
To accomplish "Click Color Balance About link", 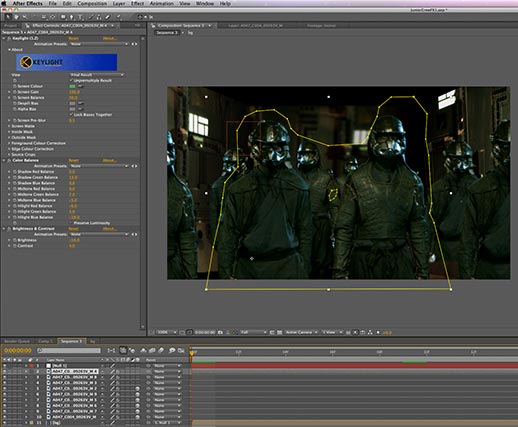I will point(110,160).
